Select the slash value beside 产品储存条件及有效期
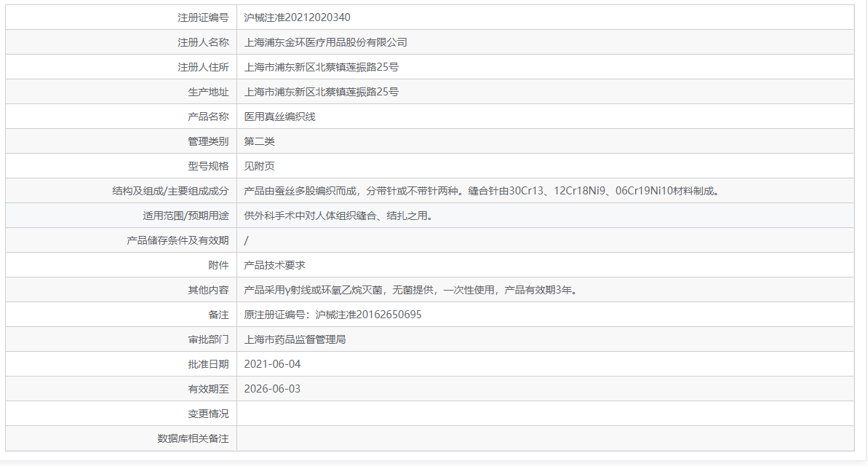 (x=247, y=240)
